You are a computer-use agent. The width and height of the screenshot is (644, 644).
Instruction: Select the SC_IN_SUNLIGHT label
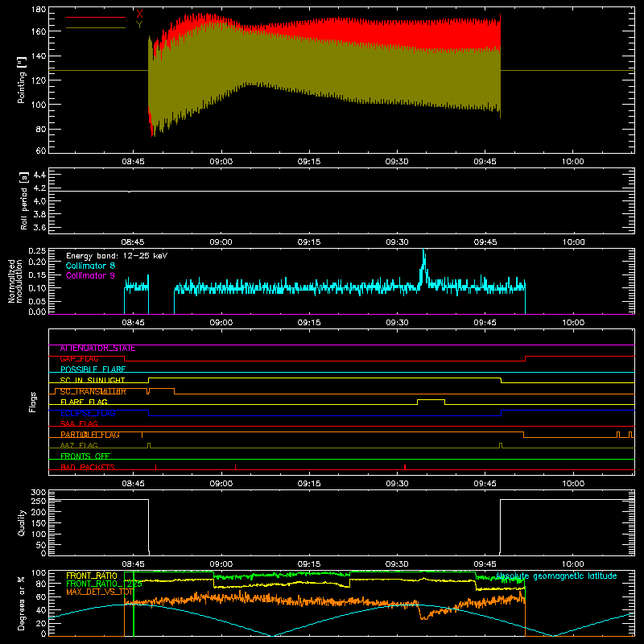(93, 381)
